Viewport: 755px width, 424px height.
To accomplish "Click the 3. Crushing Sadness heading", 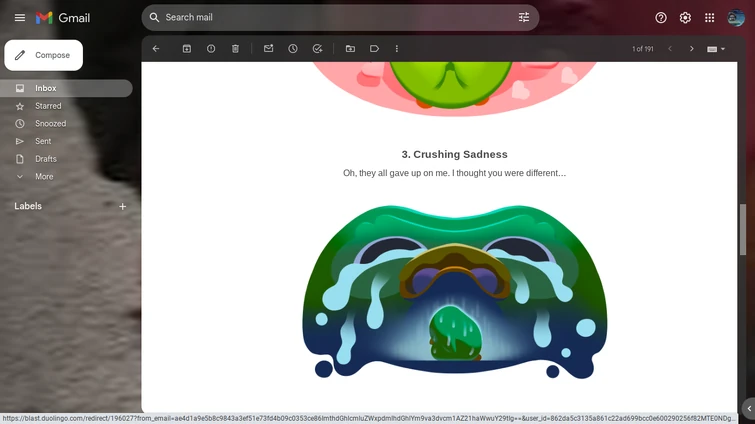I will pyautogui.click(x=455, y=154).
